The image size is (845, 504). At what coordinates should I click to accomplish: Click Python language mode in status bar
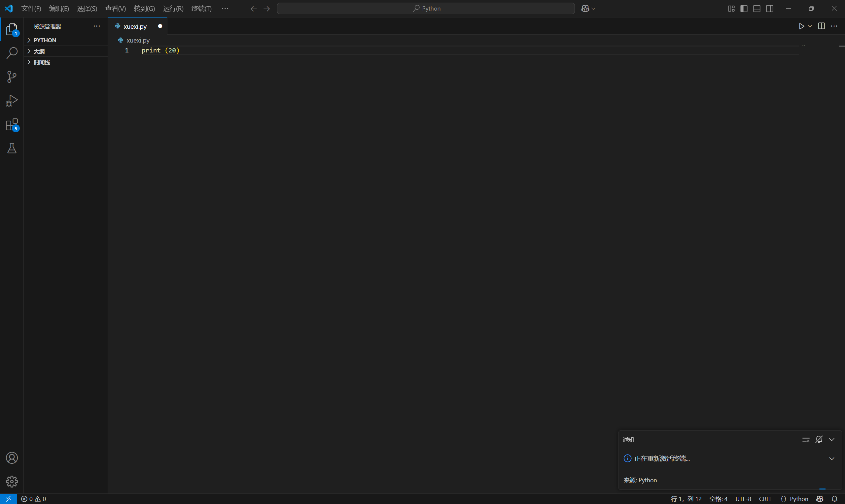798,499
